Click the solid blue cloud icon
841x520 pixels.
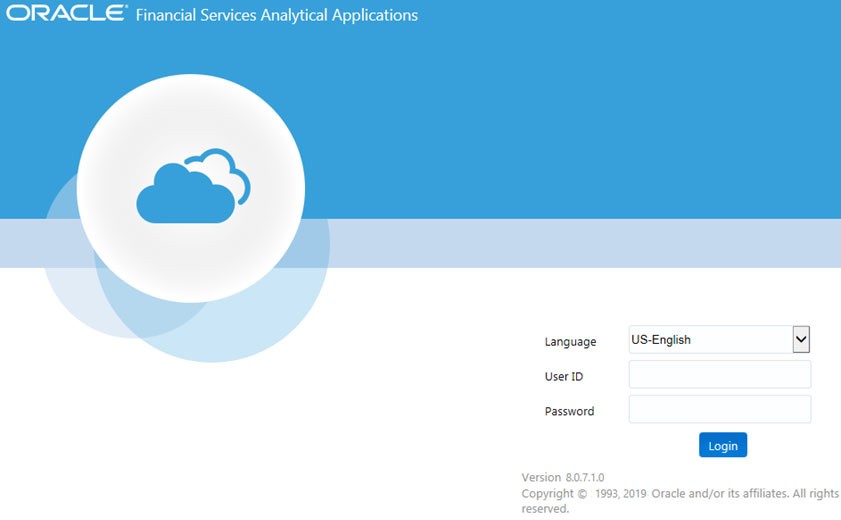click(x=186, y=195)
